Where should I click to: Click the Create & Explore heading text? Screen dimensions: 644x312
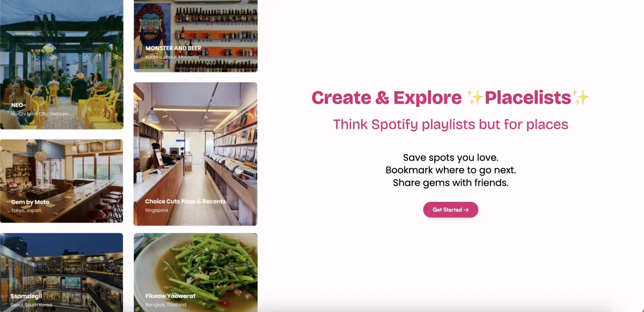click(x=386, y=98)
